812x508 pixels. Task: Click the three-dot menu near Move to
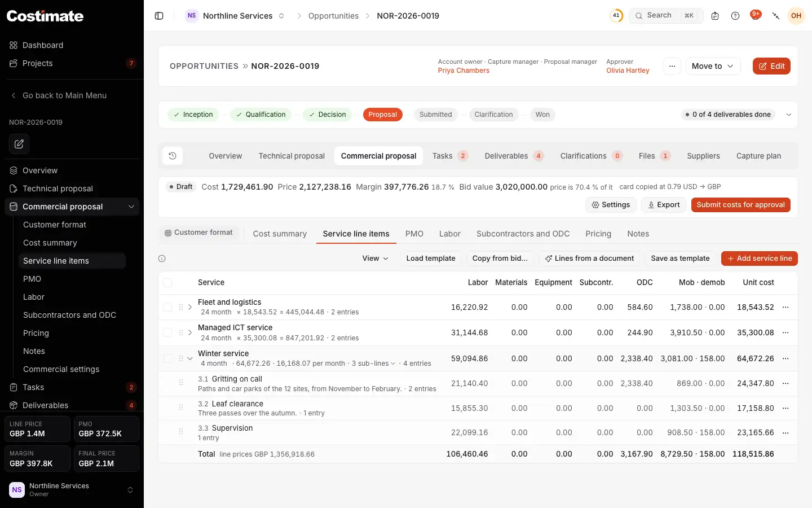pos(672,66)
